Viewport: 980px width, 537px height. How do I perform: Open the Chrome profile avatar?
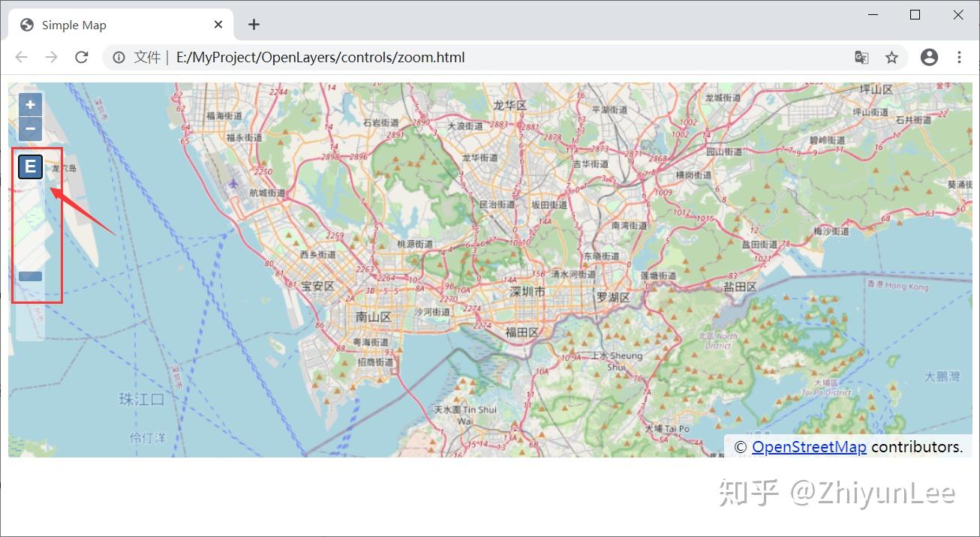[x=929, y=57]
